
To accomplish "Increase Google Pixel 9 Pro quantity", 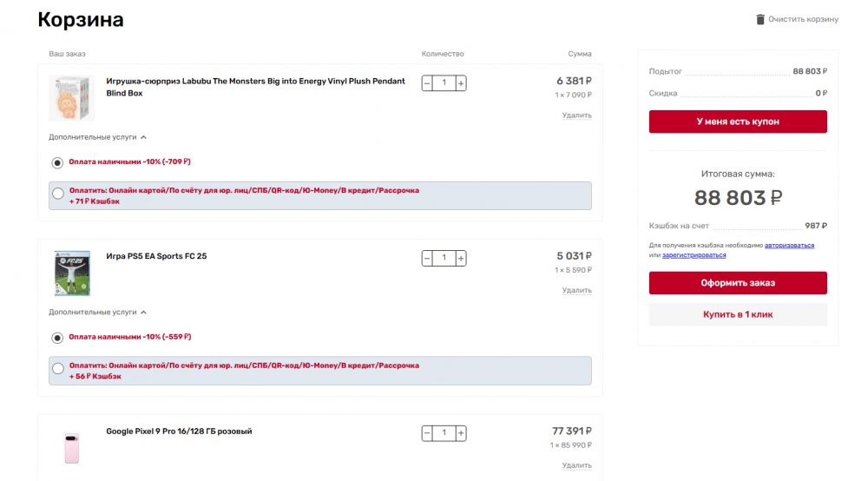I will 461,432.
